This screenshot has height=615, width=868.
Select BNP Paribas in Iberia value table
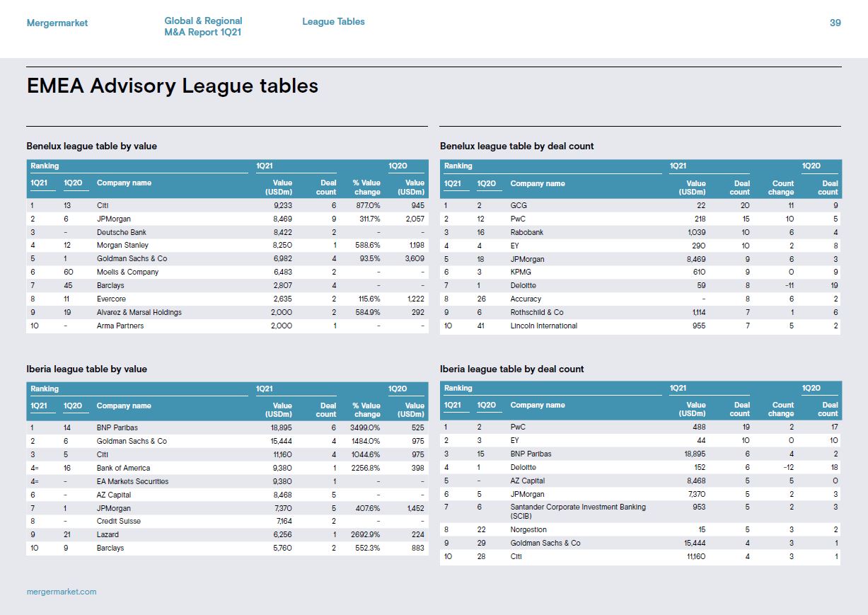[x=117, y=428]
